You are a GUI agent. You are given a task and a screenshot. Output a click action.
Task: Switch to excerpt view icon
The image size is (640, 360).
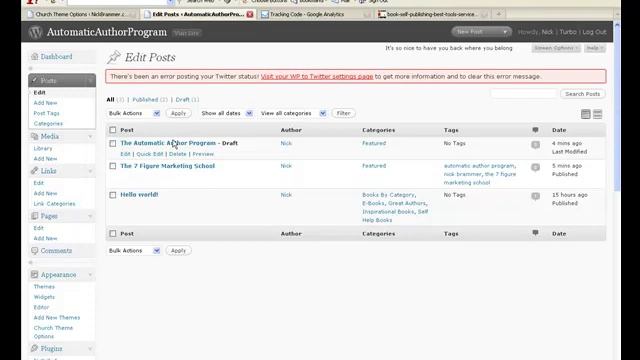[x=598, y=114]
